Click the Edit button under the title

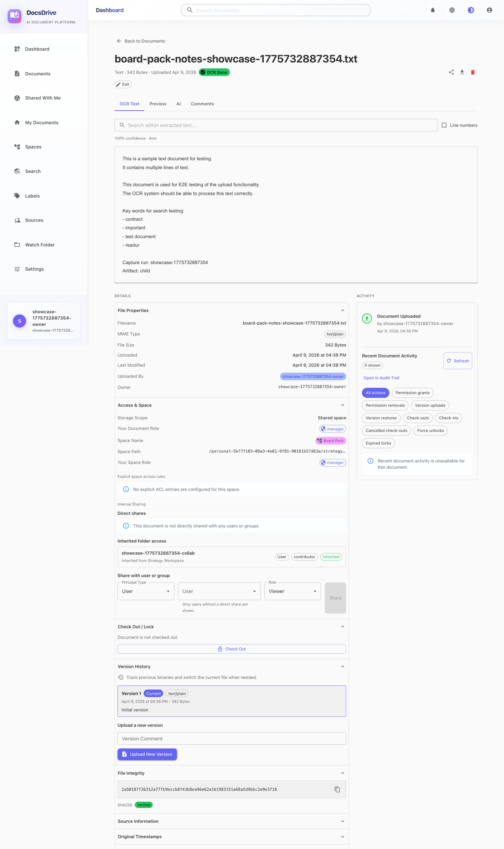123,84
